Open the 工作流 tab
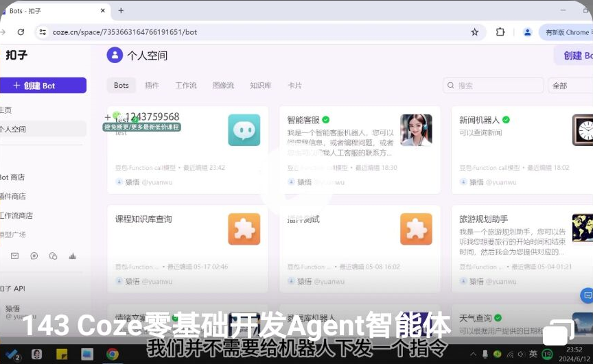 tap(185, 86)
